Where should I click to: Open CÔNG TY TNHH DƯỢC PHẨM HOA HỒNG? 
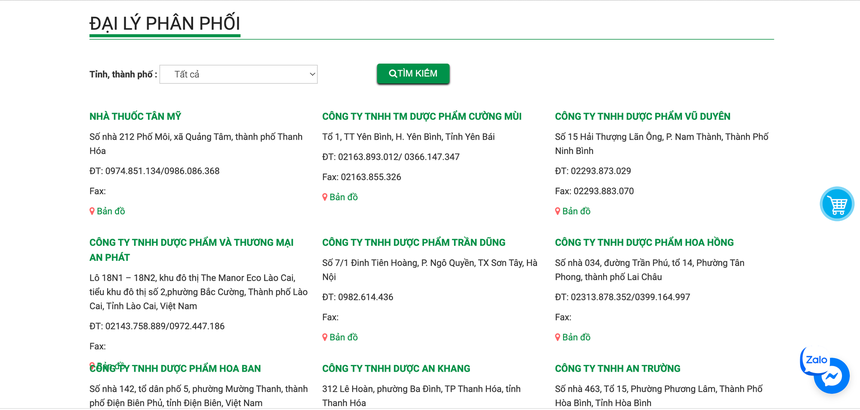pyautogui.click(x=644, y=243)
